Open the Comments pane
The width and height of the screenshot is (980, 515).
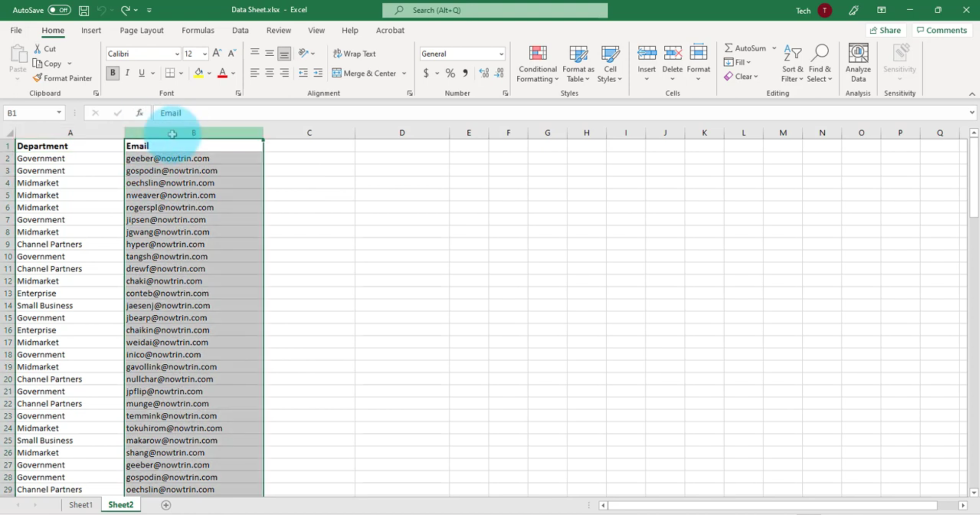coord(942,30)
